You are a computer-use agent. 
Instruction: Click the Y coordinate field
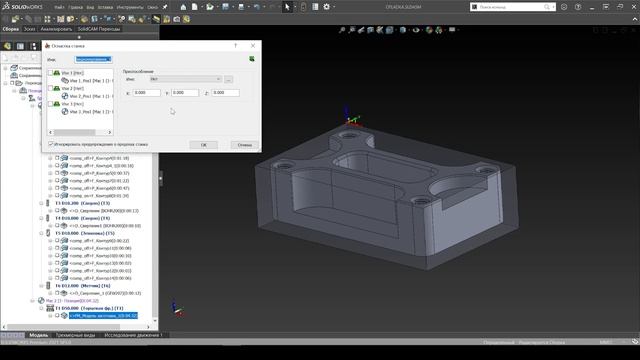185,93
